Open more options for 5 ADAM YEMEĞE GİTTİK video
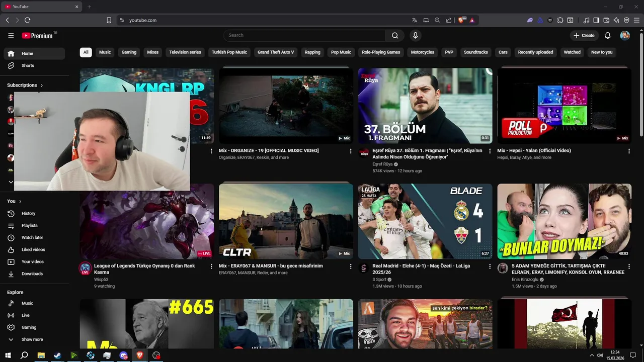644x362 pixels. tap(629, 266)
